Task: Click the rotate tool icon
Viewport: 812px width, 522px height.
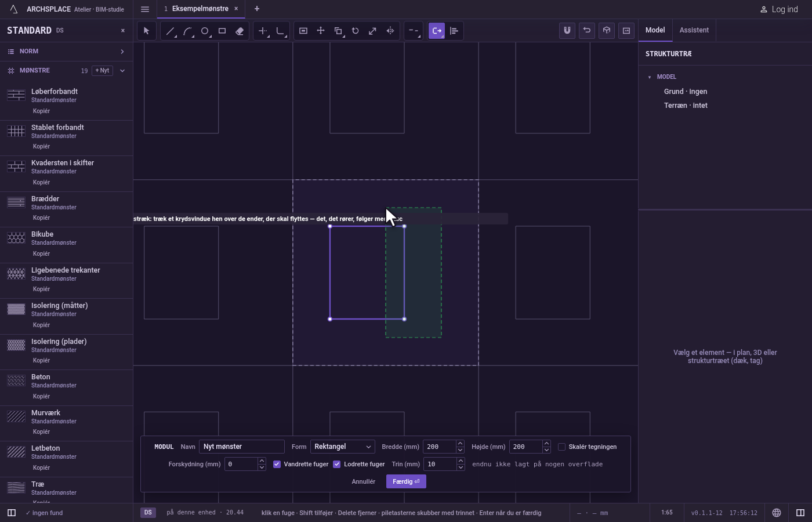Action: [x=356, y=31]
